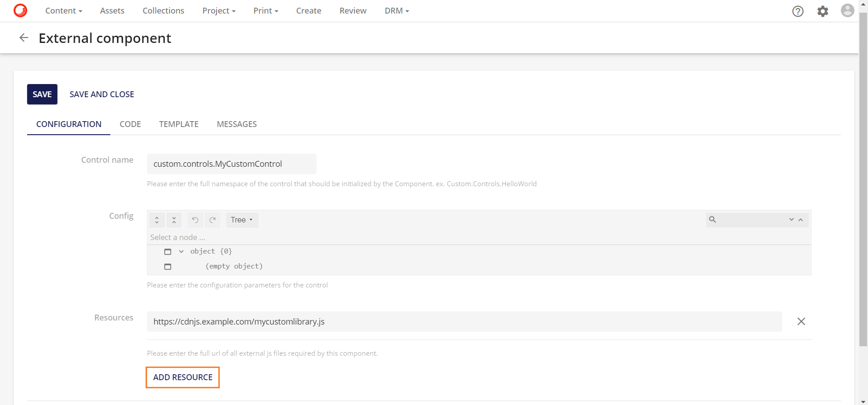Screen dimensions: 868x405
Task: Switch to the Code tab
Action: pyautogui.click(x=130, y=124)
